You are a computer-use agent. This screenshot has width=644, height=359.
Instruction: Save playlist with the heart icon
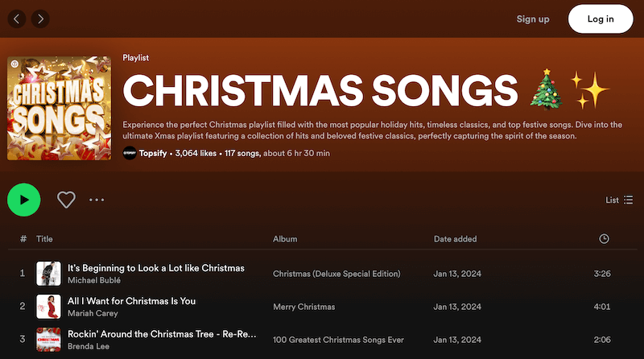tap(66, 200)
